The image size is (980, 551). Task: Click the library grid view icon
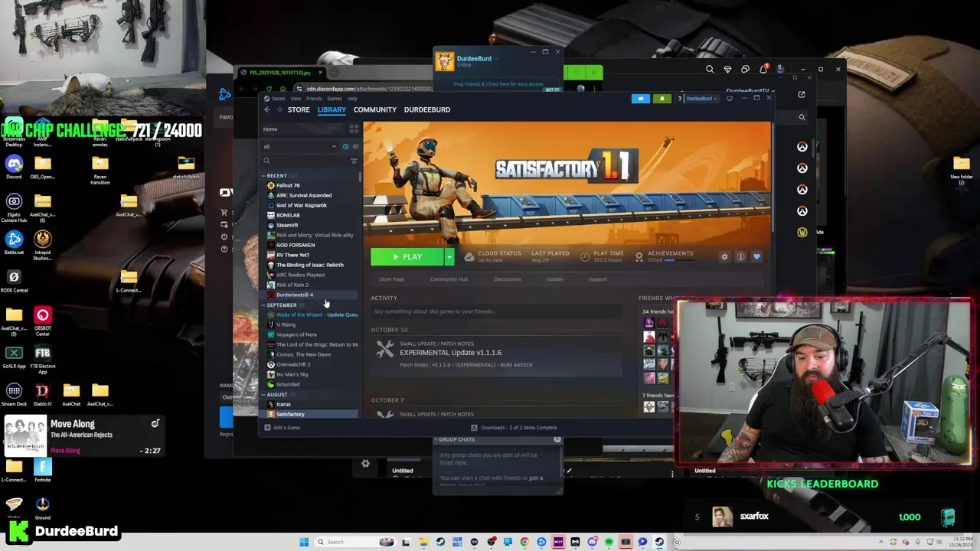[x=354, y=129]
